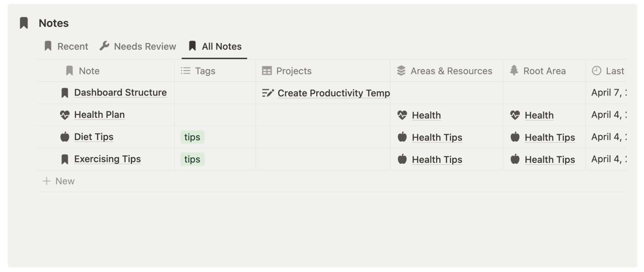Click the bookmark icon beside Exercising Tips
644x272 pixels.
(x=65, y=159)
